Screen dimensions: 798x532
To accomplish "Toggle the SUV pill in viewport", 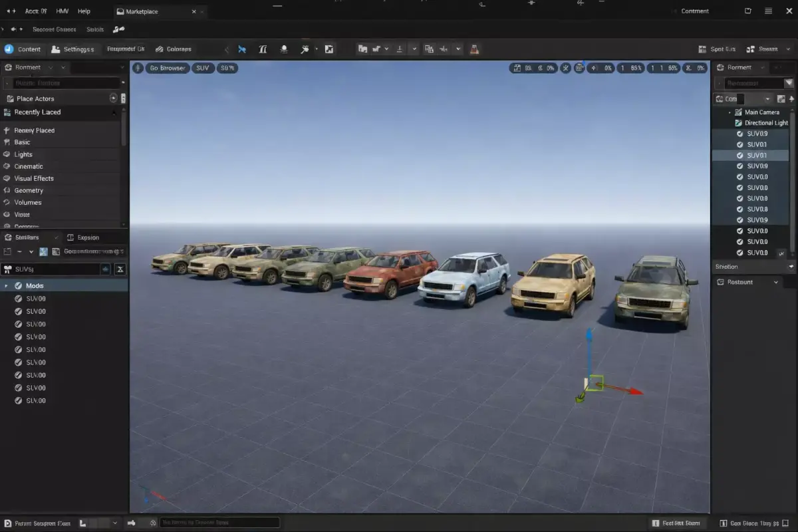I will point(202,68).
